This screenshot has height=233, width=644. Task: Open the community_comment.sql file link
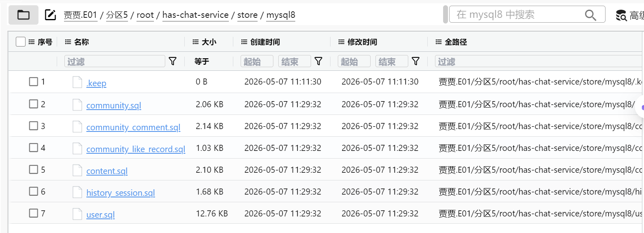click(x=133, y=127)
